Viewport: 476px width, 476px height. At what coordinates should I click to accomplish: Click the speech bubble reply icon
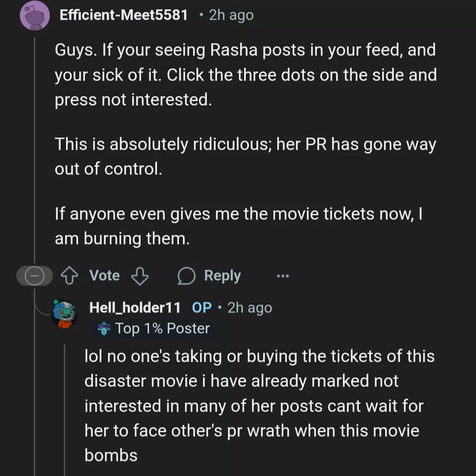[x=186, y=276]
